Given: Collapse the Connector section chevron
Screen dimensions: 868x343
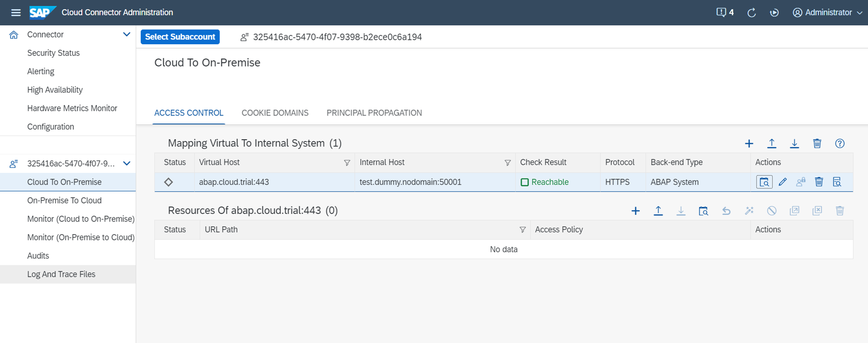Looking at the screenshot, I should (x=126, y=34).
